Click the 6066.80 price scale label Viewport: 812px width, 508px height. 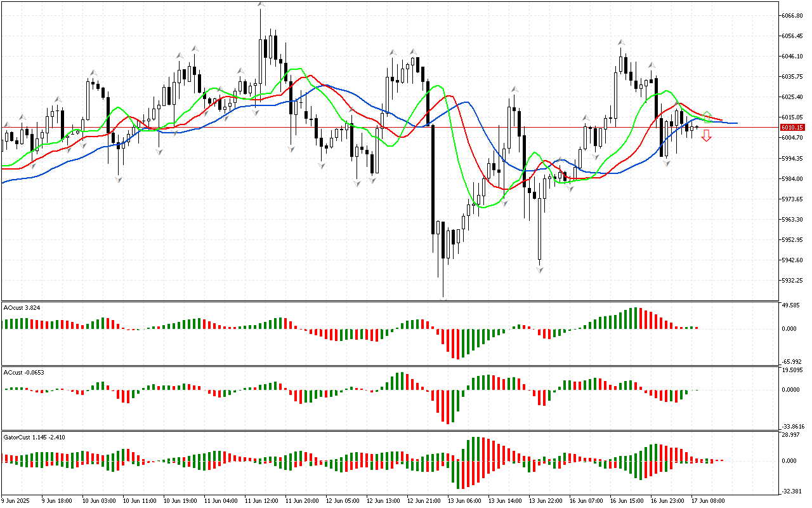pyautogui.click(x=793, y=15)
